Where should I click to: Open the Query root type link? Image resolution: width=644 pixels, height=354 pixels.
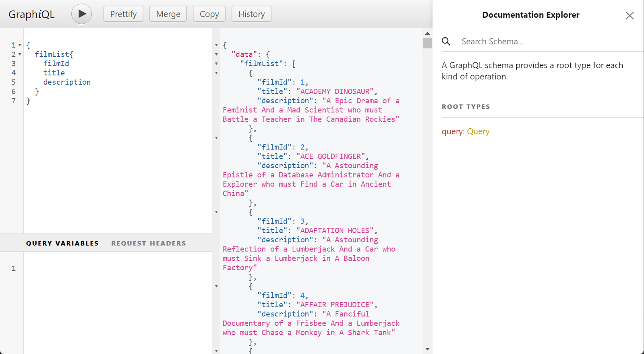478,131
